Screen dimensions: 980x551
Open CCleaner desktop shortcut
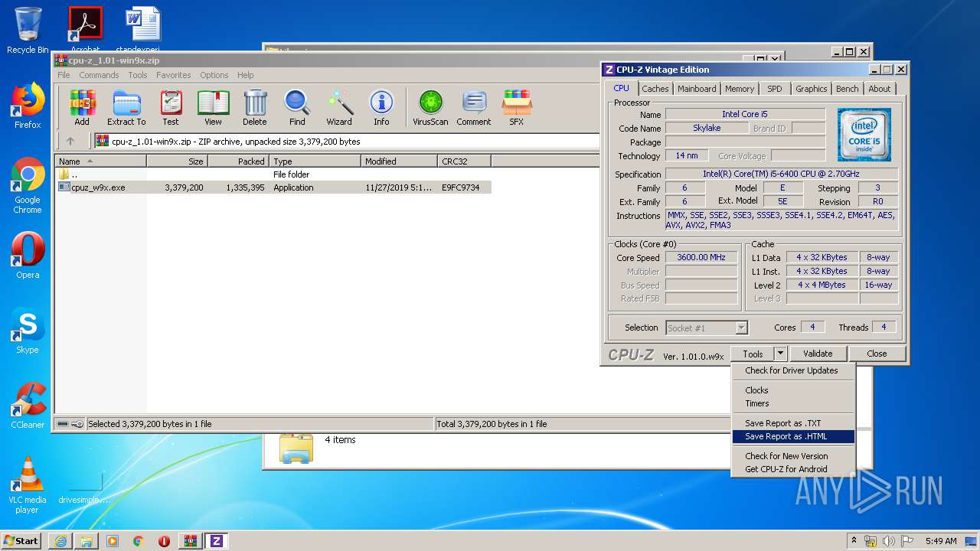click(x=28, y=406)
